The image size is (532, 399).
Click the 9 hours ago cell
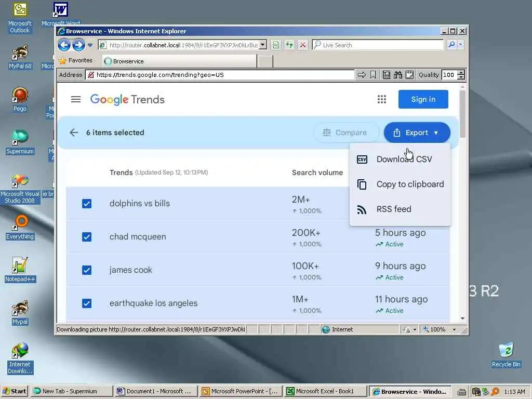401,266
